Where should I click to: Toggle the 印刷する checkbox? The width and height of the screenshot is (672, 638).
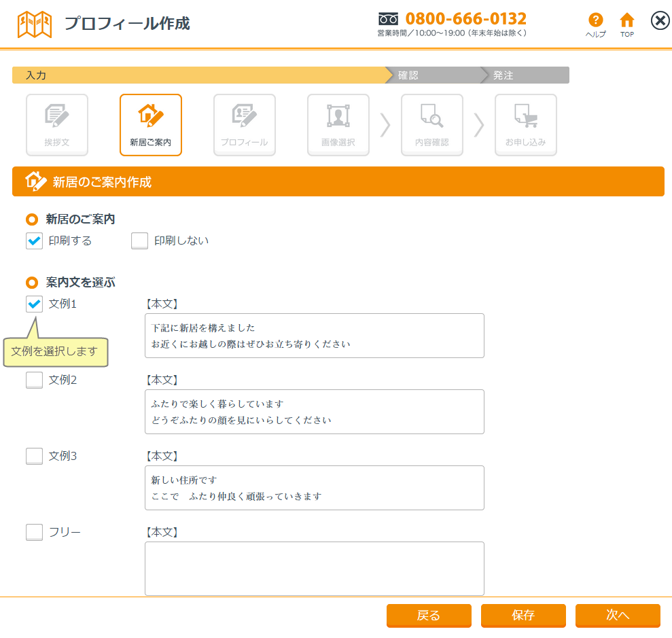(35, 241)
